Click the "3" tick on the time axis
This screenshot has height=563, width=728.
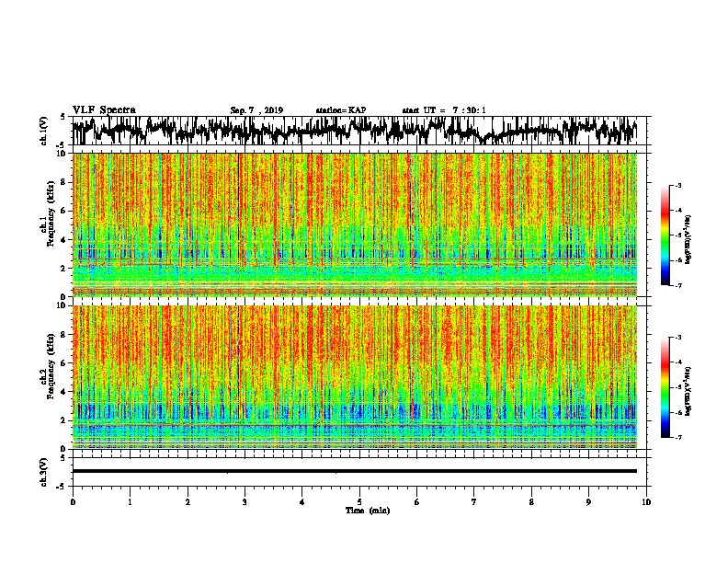coord(245,502)
